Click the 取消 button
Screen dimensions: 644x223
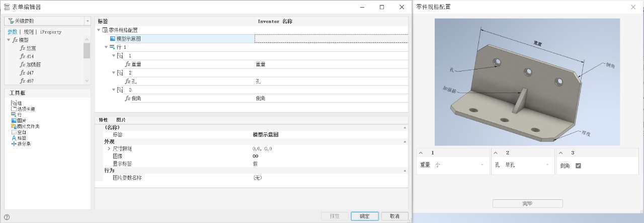click(x=394, y=216)
